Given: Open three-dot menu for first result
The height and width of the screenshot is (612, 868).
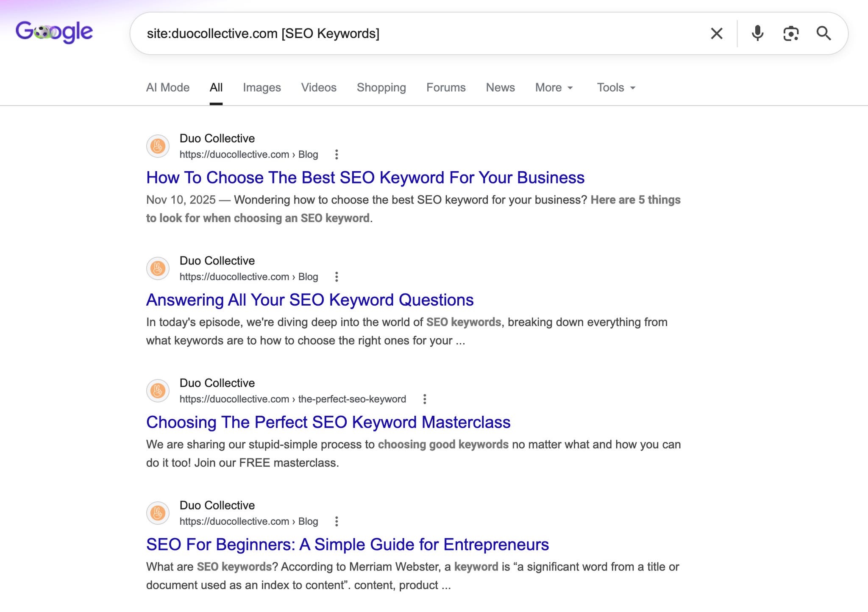Looking at the screenshot, I should [x=337, y=155].
